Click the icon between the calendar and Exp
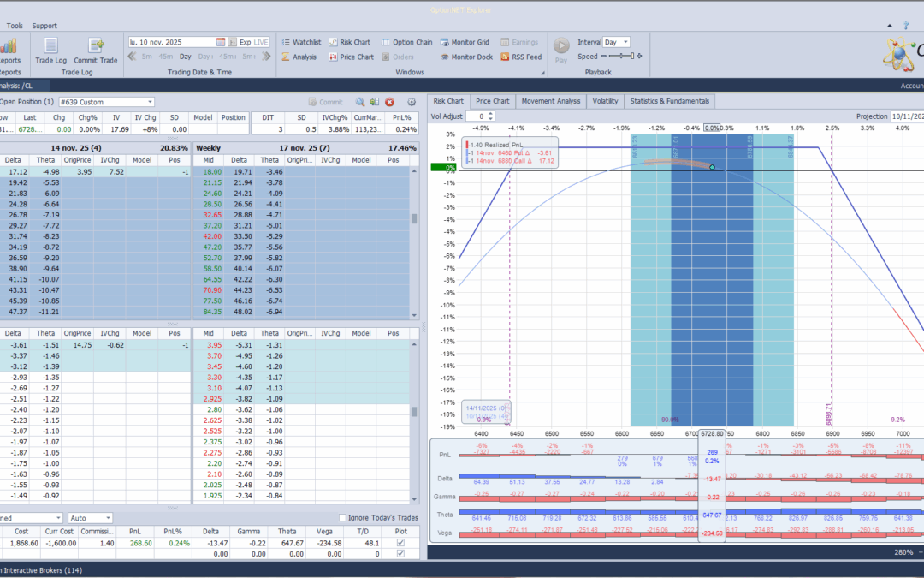 pyautogui.click(x=232, y=42)
